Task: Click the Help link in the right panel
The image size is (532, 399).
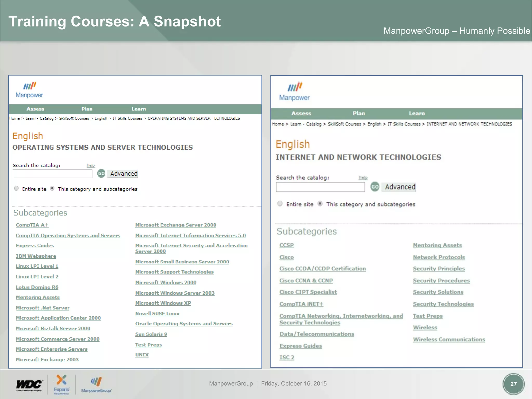Action: point(363,177)
